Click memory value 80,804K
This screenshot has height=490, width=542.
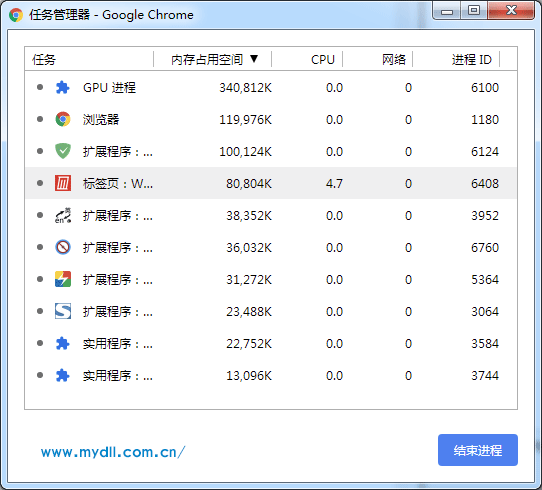(249, 183)
